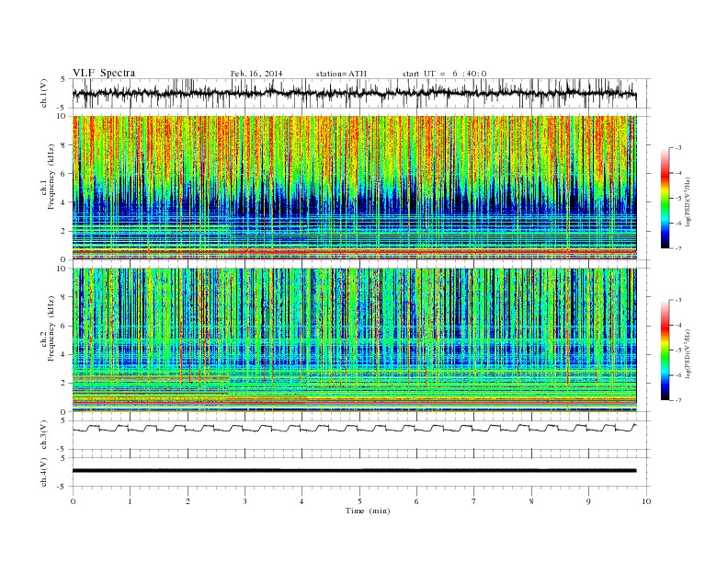Click the "1" tick on the Time axis
The width and height of the screenshot is (728, 563).
[x=130, y=501]
